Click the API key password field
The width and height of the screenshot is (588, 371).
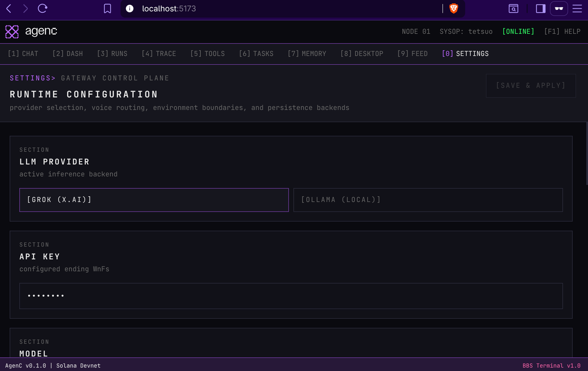click(291, 296)
